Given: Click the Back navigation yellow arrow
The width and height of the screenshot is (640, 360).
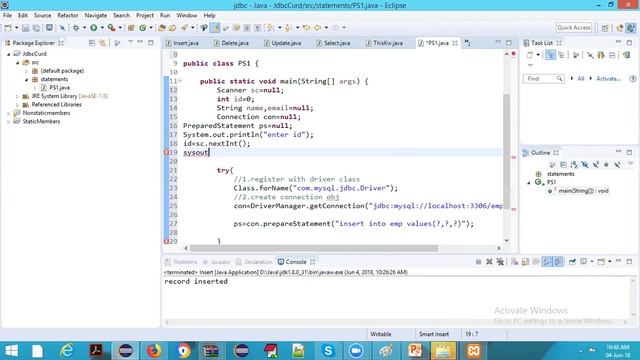Looking at the screenshot, I should tap(318, 28).
